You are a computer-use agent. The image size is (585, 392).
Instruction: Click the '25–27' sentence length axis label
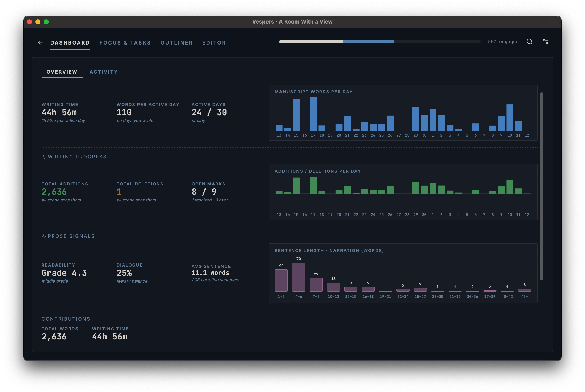420,296
